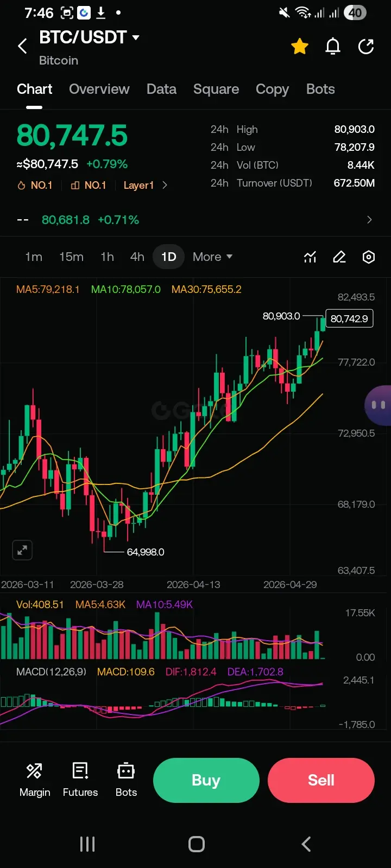The width and height of the screenshot is (391, 868).
Task: Open the chart indicators icon
Action: click(x=310, y=257)
